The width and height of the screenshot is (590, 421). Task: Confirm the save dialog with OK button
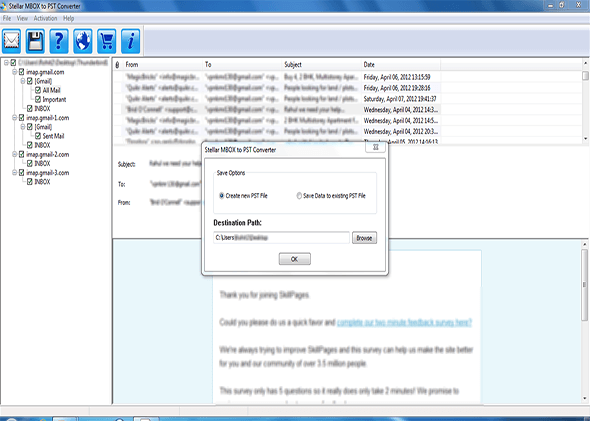(x=295, y=259)
